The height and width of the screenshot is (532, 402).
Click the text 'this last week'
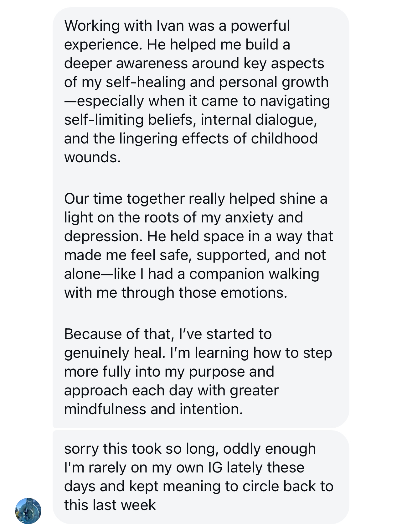point(110,505)
